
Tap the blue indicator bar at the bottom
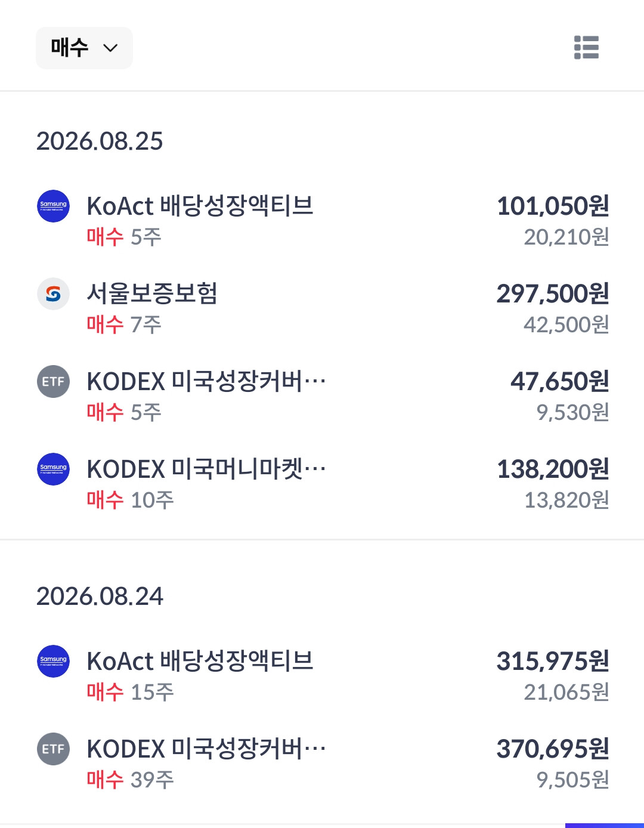point(605,826)
